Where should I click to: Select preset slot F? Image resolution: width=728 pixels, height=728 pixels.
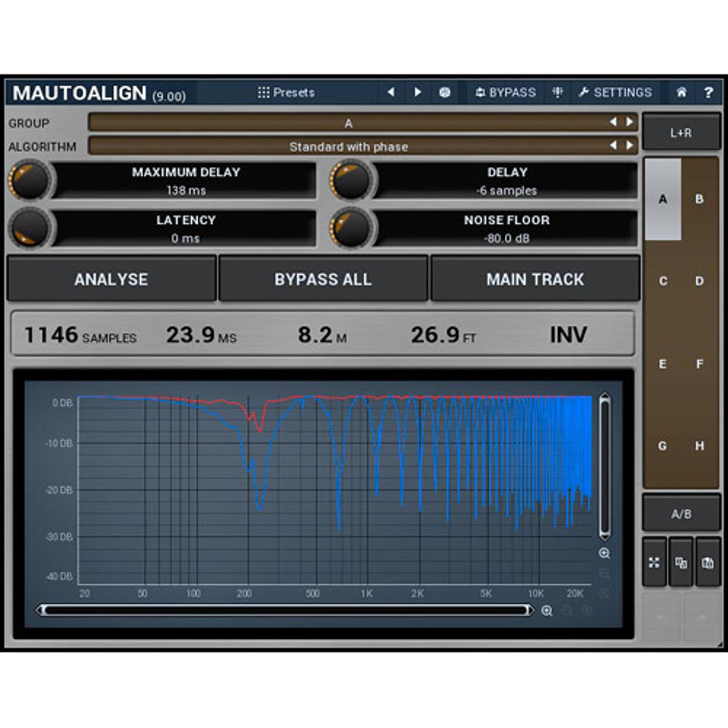point(699,364)
